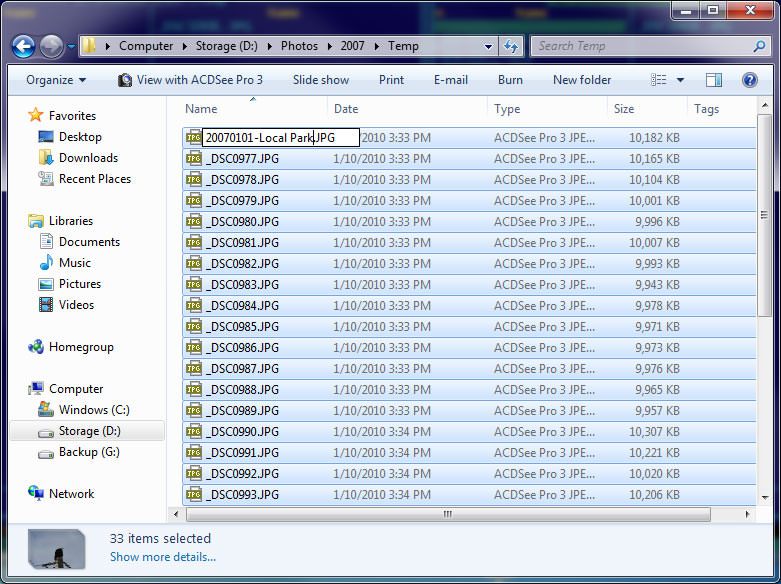
Task: Sort by the Name column header
Action: point(201,109)
